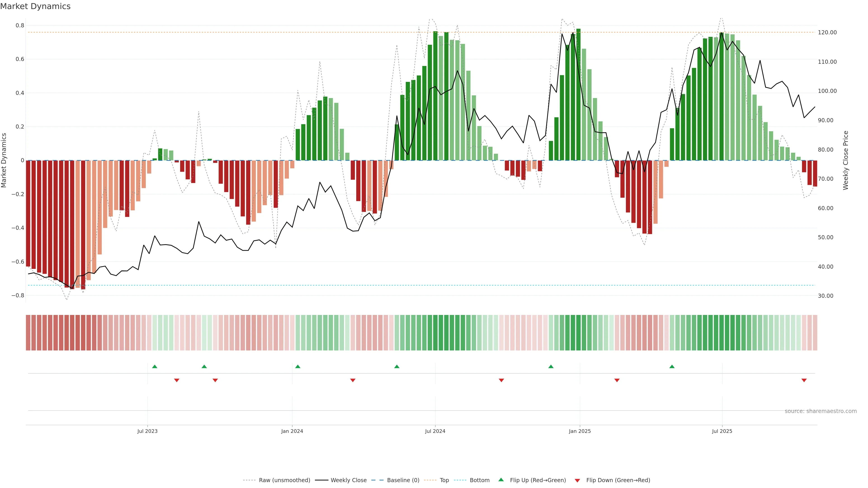Toggle the Top legend entry
Viewport: 868px width, 488px height.
(x=444, y=480)
